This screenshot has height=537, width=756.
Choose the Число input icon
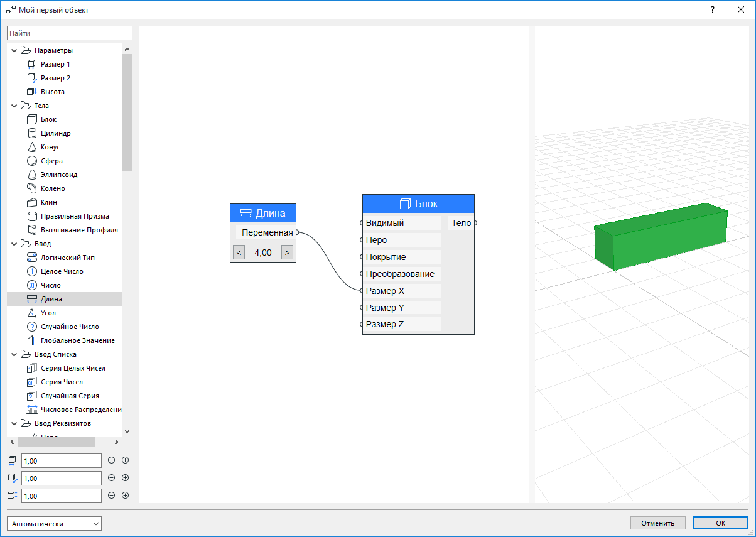point(32,285)
